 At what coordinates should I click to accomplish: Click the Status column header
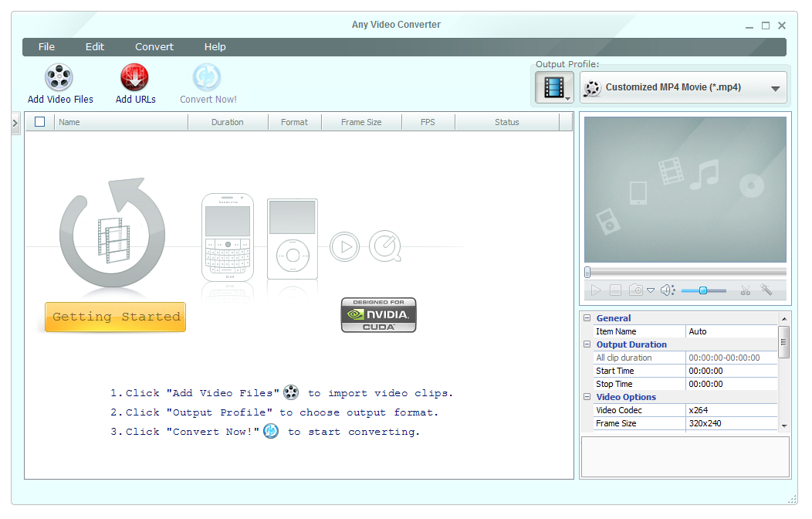pos(507,122)
